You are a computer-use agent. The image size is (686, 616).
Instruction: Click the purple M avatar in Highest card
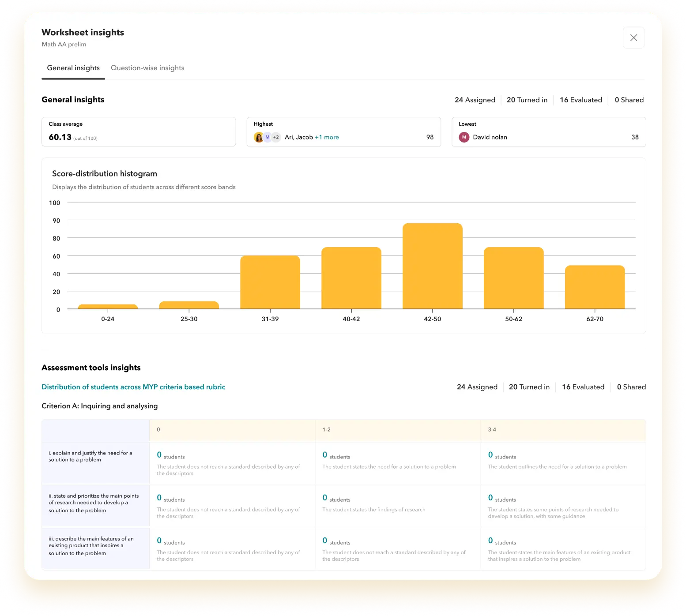pos(268,137)
